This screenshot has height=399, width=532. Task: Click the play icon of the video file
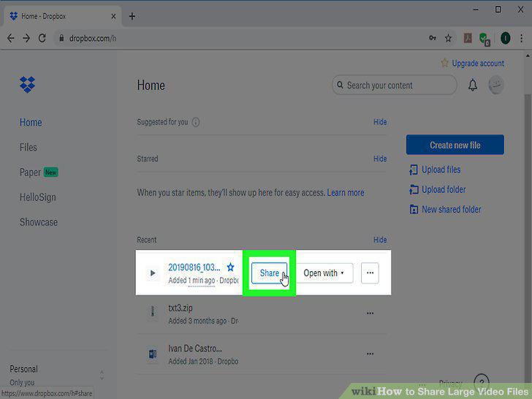tap(153, 273)
